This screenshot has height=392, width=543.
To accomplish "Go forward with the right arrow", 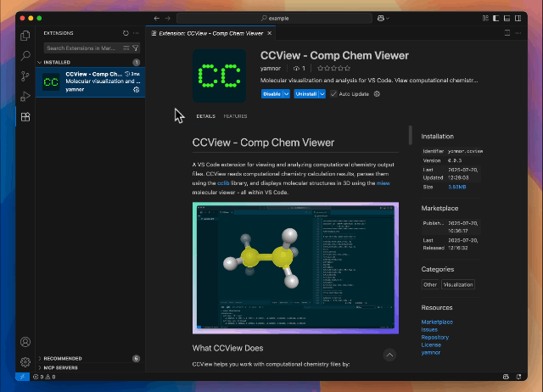I will coord(168,19).
